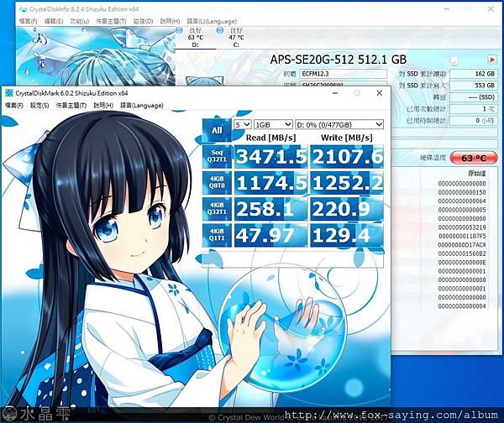
Task: Open CrystalDiskInfo 語言(L)(Language) menu
Action: pos(213,22)
